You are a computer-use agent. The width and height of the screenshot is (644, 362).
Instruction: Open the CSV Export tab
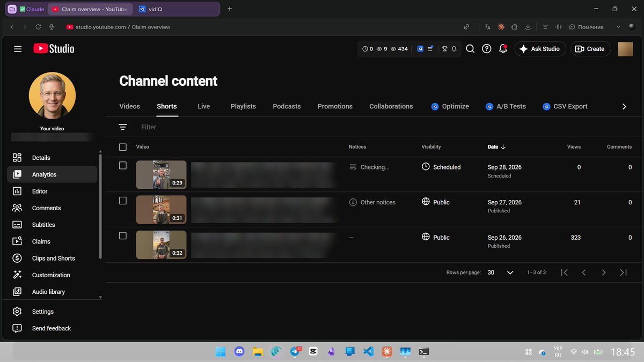tap(565, 106)
